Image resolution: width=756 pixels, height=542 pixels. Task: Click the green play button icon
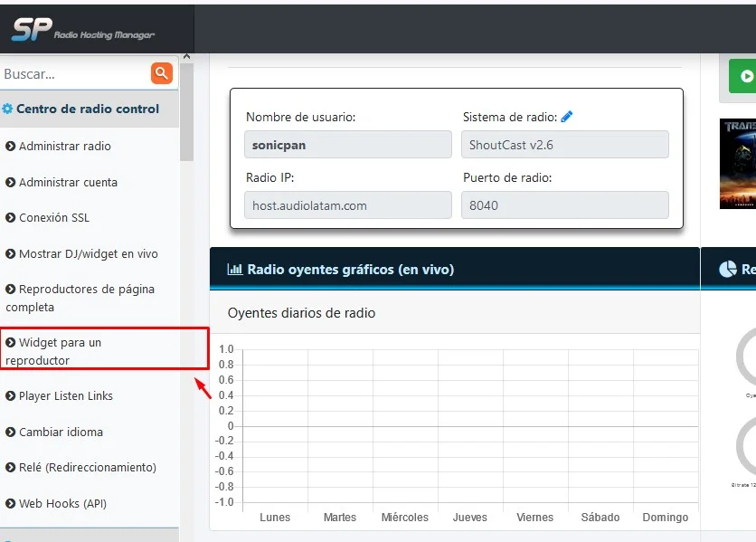(x=746, y=76)
